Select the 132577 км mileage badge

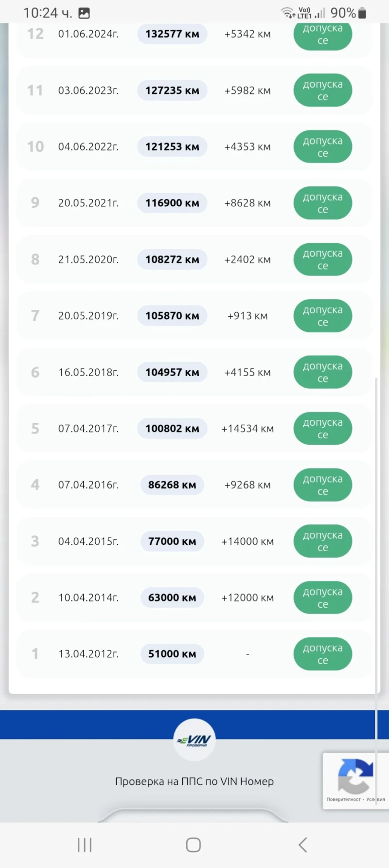click(172, 34)
